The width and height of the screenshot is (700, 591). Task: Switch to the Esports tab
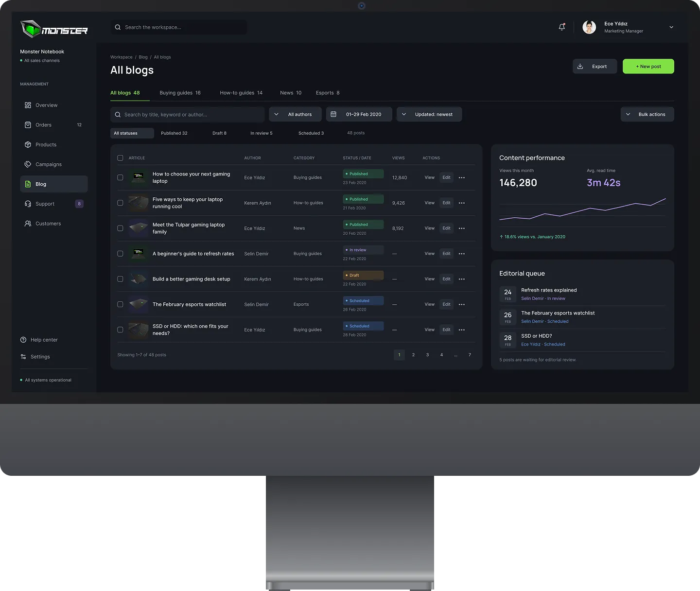[x=328, y=93]
